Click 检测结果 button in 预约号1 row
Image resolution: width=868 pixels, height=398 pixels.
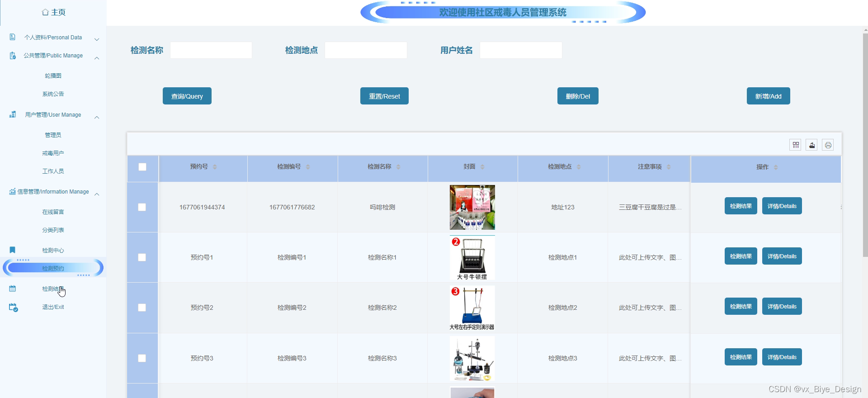(x=741, y=256)
